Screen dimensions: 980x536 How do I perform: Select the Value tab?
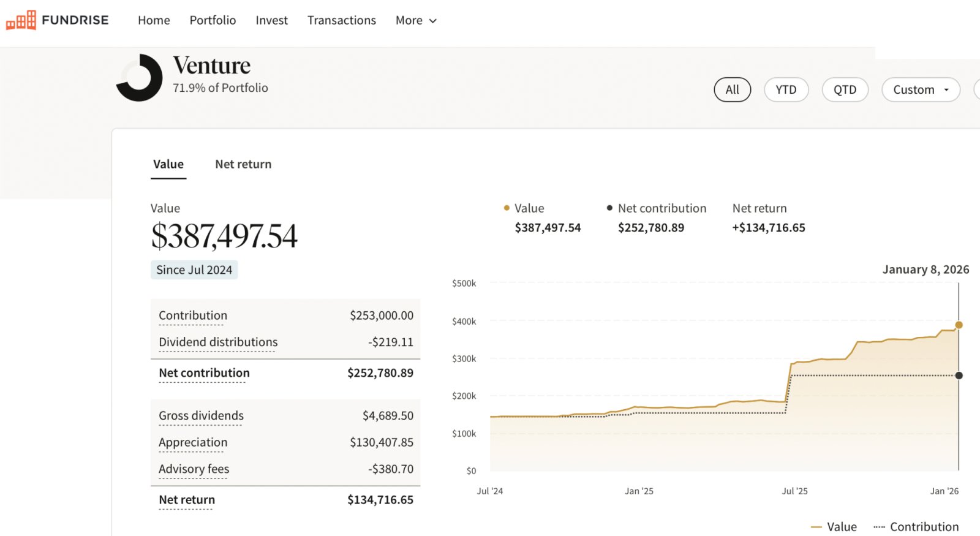pyautogui.click(x=168, y=164)
